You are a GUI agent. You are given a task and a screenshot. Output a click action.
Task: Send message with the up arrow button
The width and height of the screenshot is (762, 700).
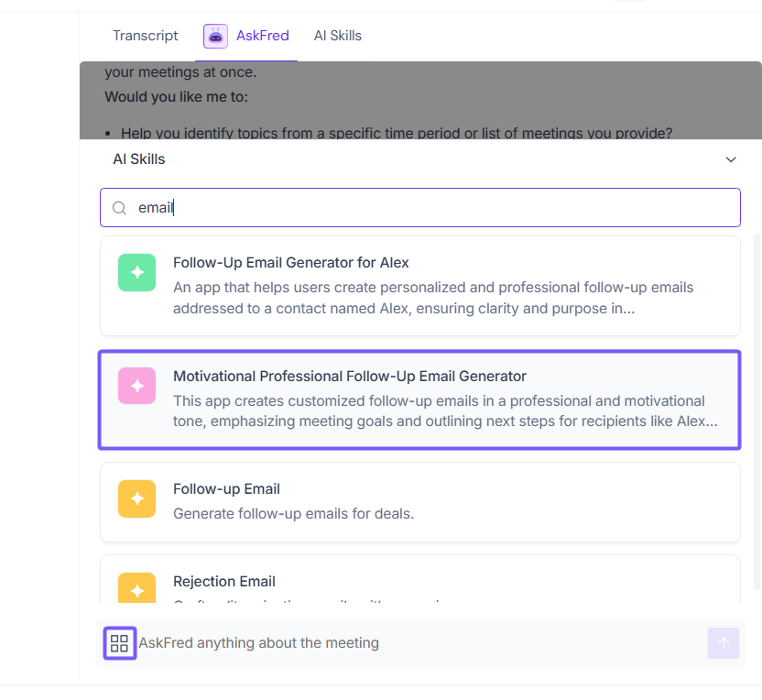(724, 643)
